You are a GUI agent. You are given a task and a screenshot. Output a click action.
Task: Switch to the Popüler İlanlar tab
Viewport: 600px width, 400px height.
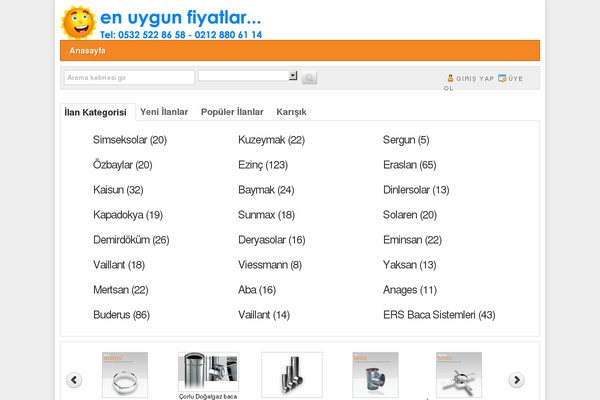tap(232, 112)
